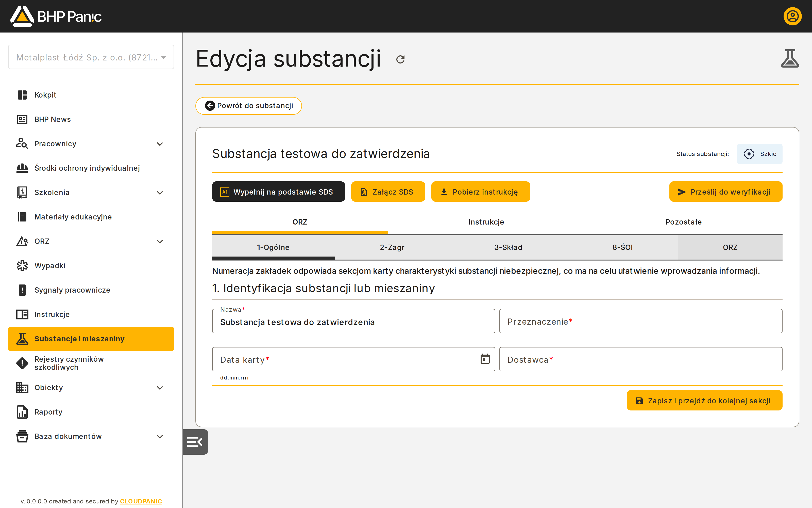The width and height of the screenshot is (812, 508).
Task: Expand the Szkolenia menu chevron
Action: click(x=160, y=193)
